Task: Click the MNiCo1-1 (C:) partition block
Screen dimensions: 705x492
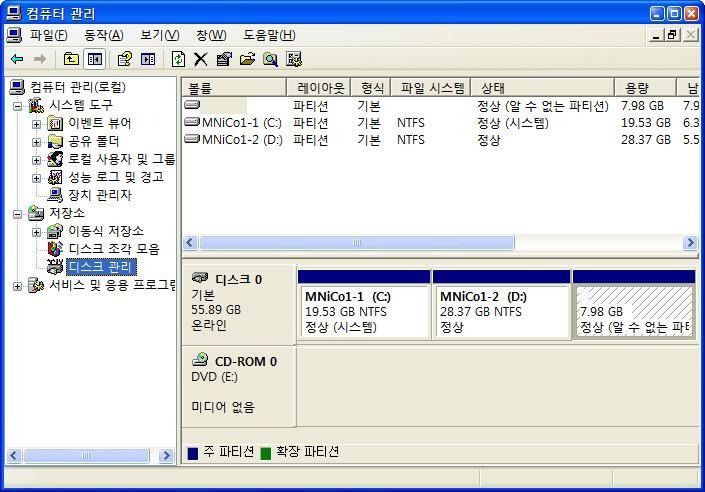Action: (x=364, y=305)
